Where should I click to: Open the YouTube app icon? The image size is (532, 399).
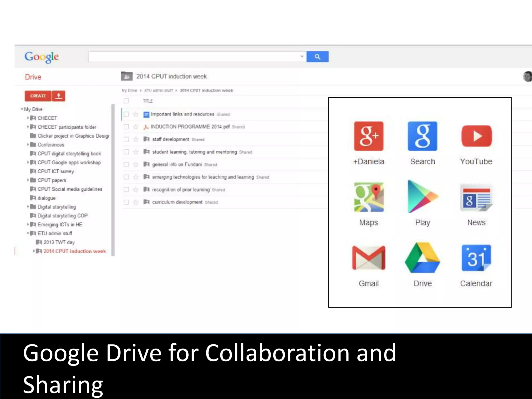[x=477, y=136]
